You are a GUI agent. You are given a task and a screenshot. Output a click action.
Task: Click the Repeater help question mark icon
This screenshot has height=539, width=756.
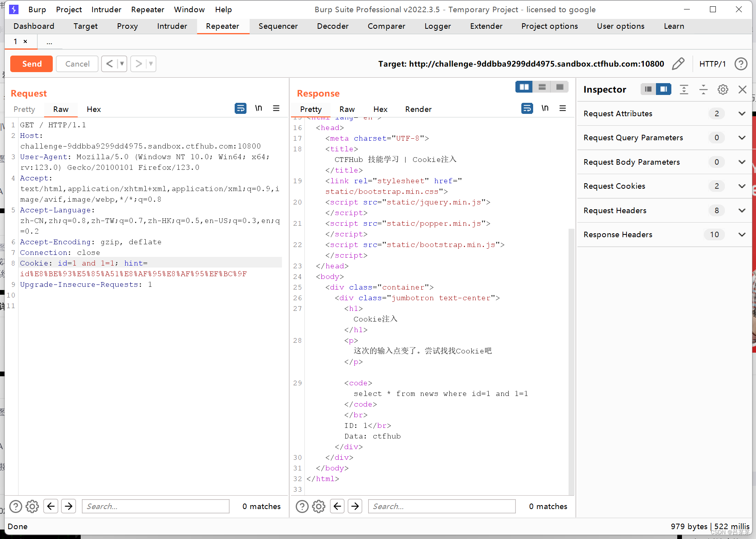(741, 64)
